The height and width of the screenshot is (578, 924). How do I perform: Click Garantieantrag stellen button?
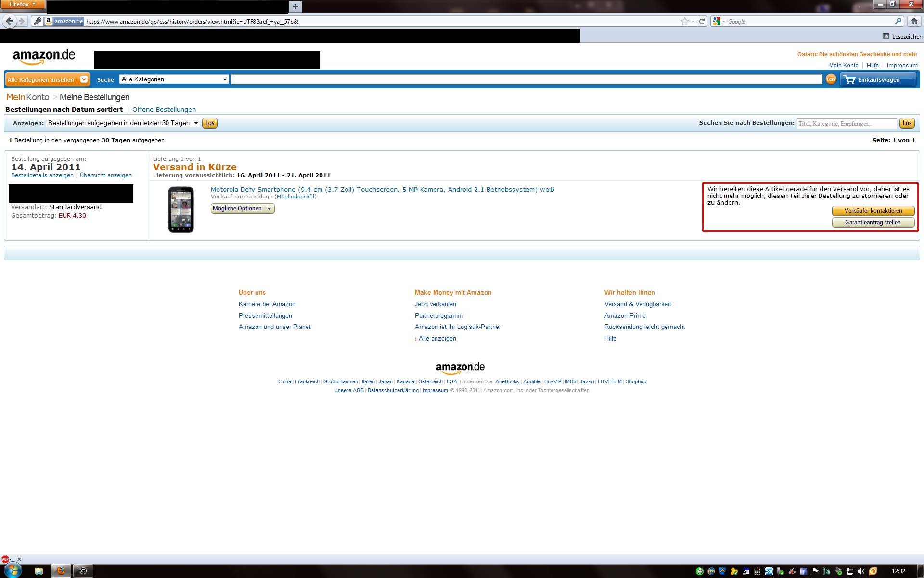[x=873, y=223]
